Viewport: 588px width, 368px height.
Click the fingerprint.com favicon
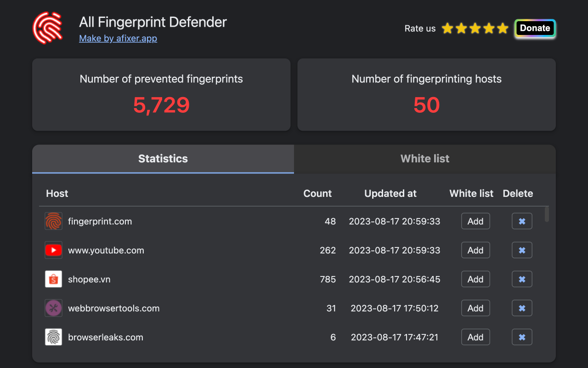pos(53,221)
